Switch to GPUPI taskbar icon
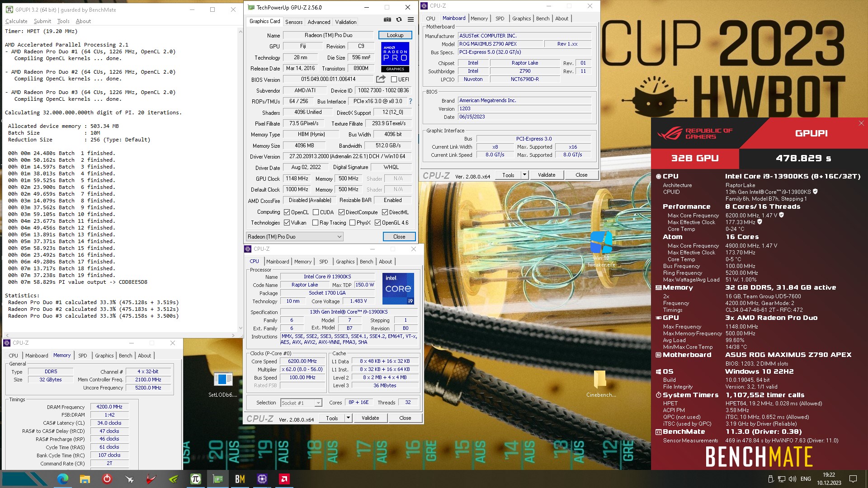 coord(196,479)
